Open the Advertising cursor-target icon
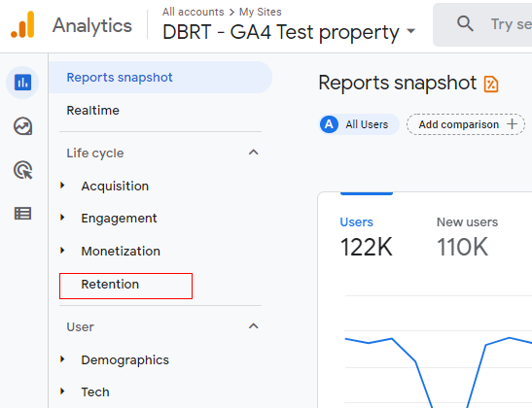This screenshot has width=532, height=408. coord(22,170)
